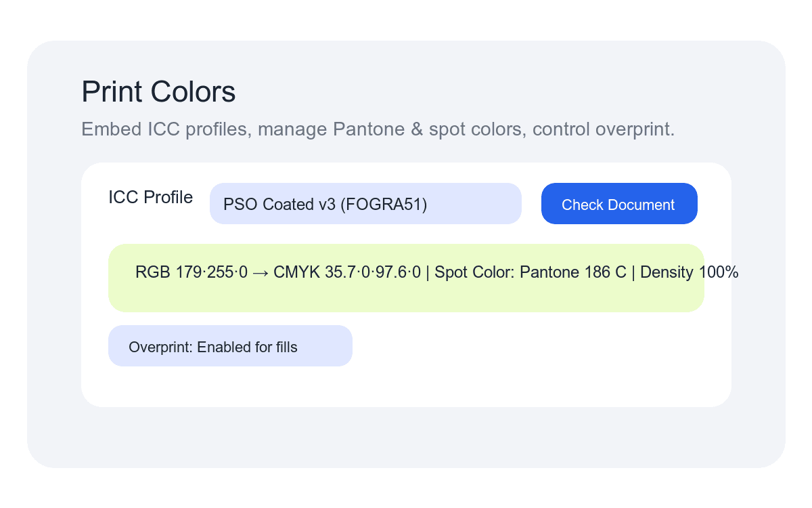Click the conversion arrow between RGB and CMYK
This screenshot has width=812, height=508.
tap(262, 272)
